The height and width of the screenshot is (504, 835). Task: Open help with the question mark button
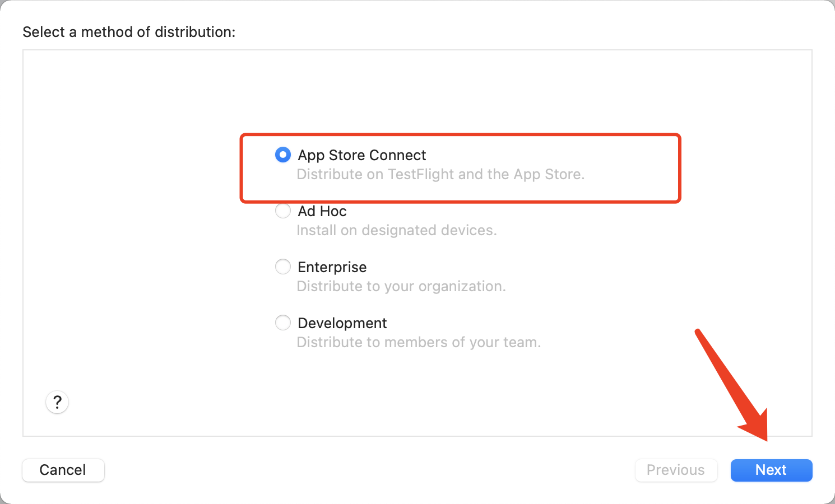(x=57, y=402)
